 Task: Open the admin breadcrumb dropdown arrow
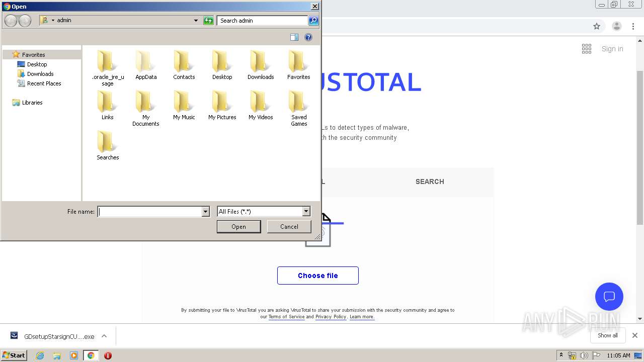pyautogui.click(x=53, y=21)
